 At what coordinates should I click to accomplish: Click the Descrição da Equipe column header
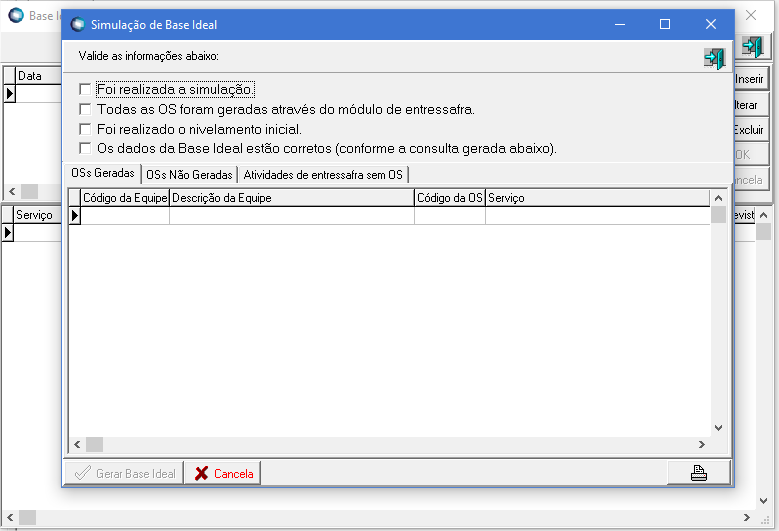pos(291,198)
